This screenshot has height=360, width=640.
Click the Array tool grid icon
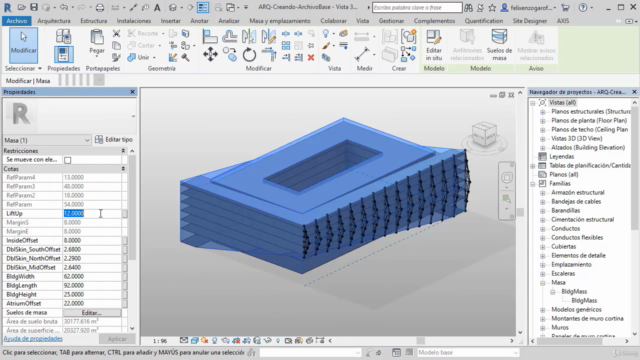[x=286, y=45]
